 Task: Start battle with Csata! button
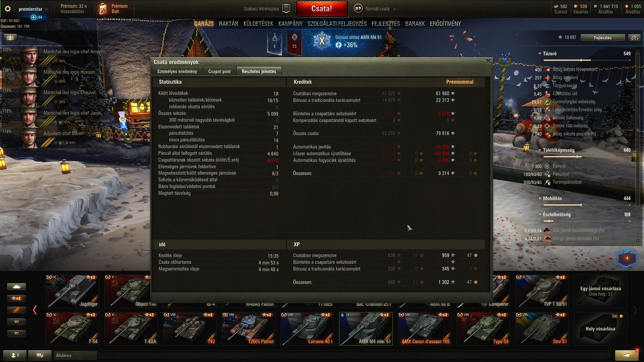[322, 9]
